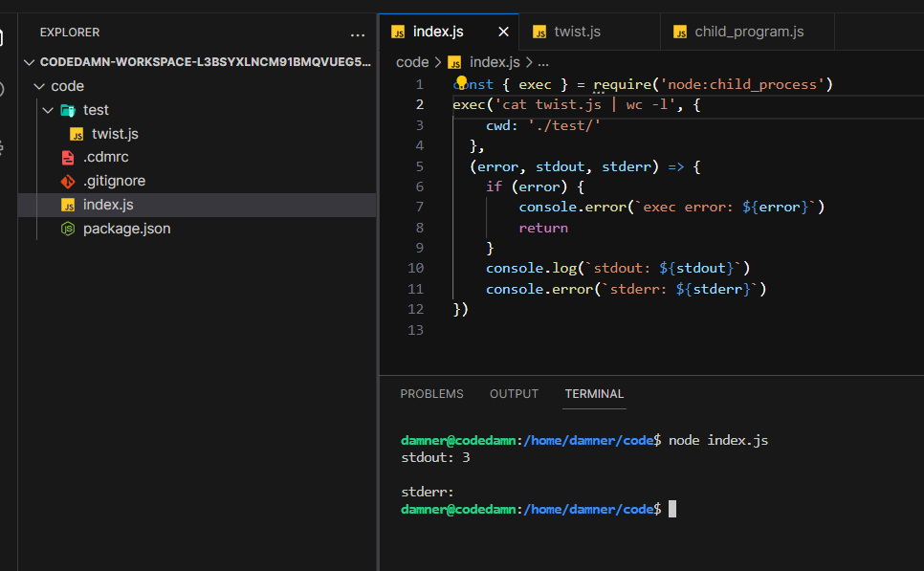The height and width of the screenshot is (571, 924).
Task: Open Explorer more actions ellipsis
Action: pos(357,34)
